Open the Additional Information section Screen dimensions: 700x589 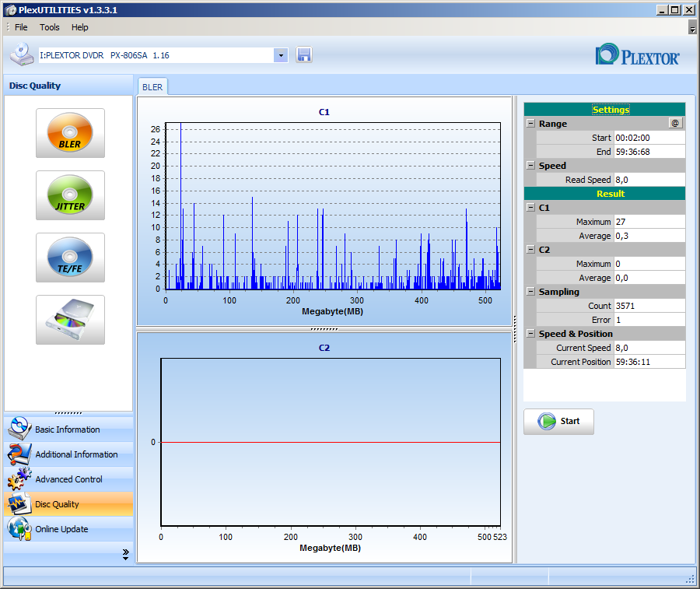coord(68,454)
